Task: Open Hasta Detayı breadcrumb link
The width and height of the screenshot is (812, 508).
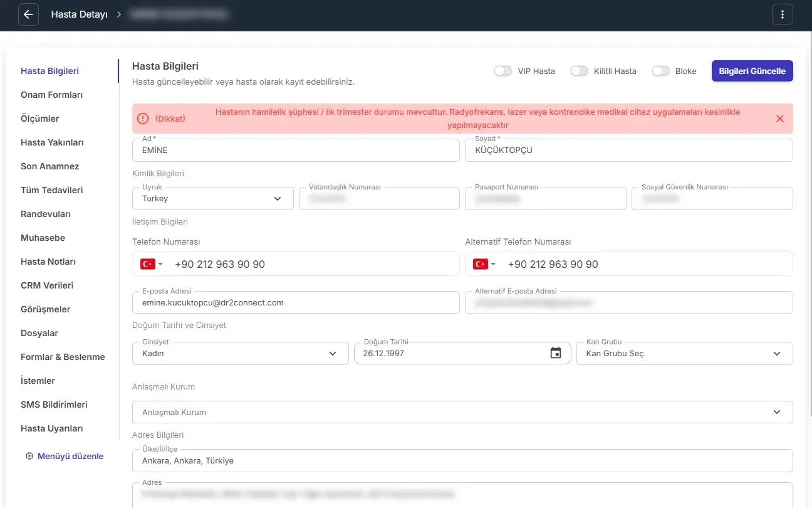Action: [x=80, y=14]
